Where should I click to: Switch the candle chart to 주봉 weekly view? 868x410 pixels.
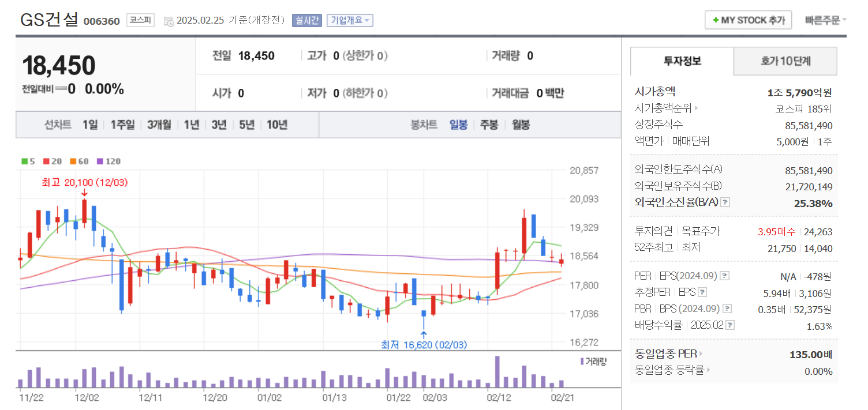click(x=488, y=124)
